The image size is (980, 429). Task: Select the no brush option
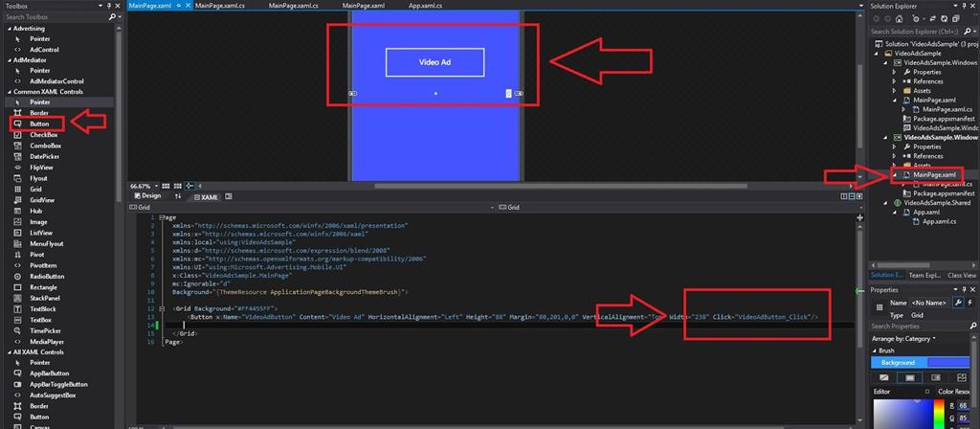click(x=883, y=377)
